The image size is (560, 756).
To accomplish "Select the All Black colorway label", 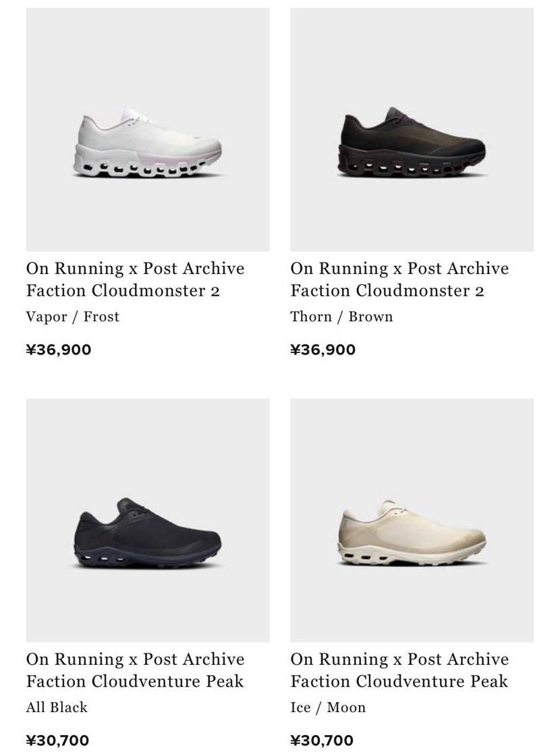I will point(57,707).
